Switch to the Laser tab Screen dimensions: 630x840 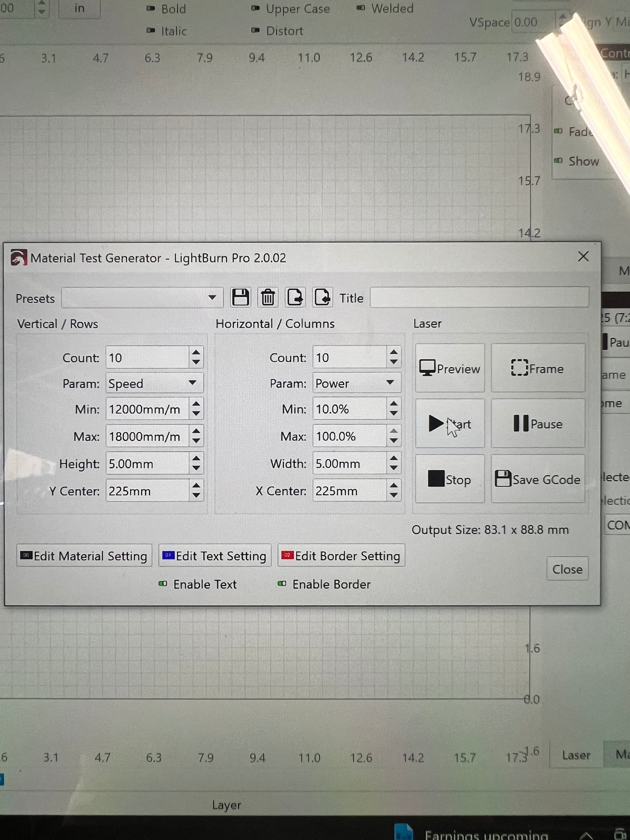pyautogui.click(x=576, y=755)
